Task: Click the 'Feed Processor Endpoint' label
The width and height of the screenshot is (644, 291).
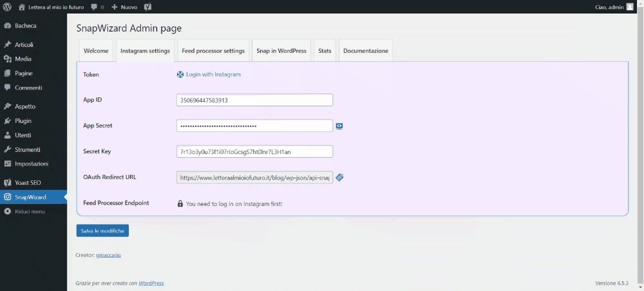Action: pos(116,203)
